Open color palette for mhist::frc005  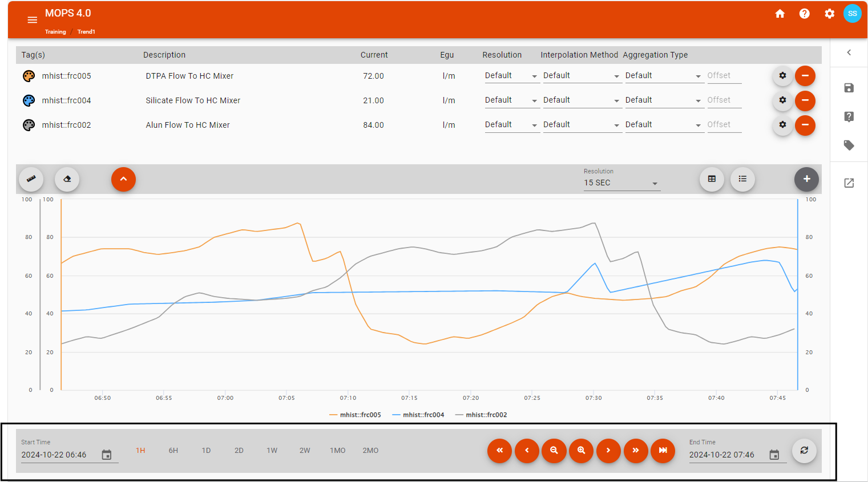[x=29, y=76]
